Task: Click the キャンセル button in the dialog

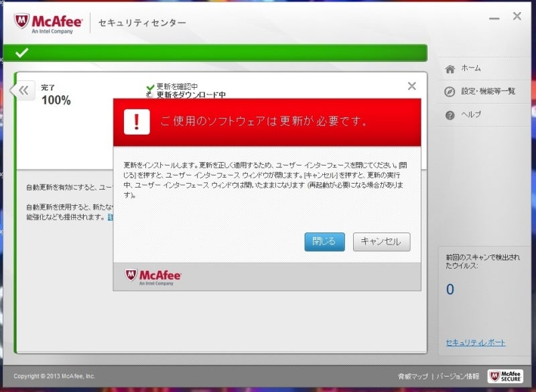Action: (381, 242)
